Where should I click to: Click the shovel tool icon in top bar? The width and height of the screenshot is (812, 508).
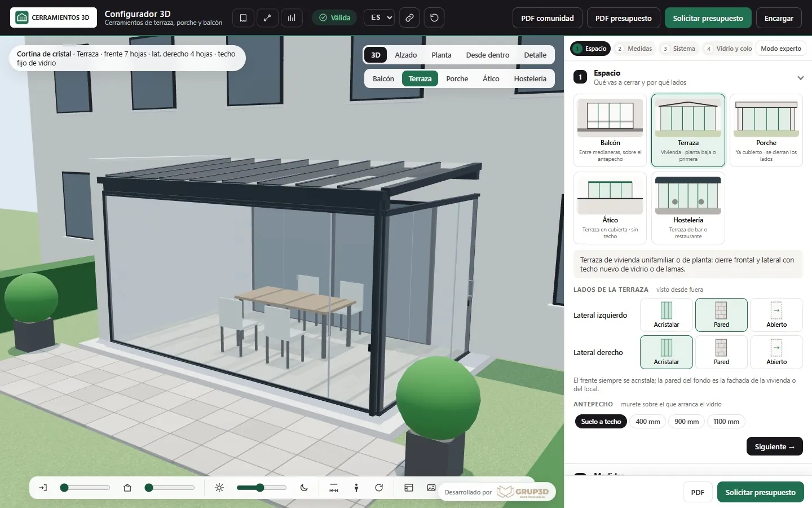[267, 17]
